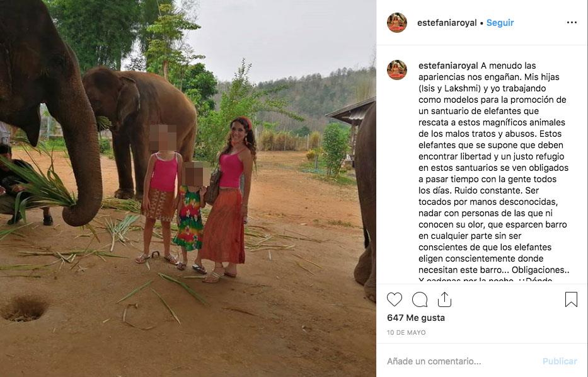588x377 pixels.
Task: Click the hole in the dirt ground
Action: (25, 308)
